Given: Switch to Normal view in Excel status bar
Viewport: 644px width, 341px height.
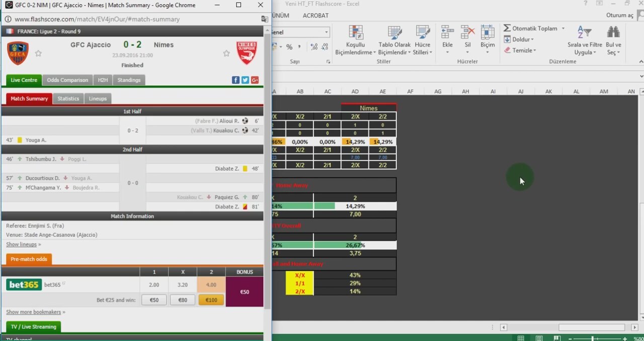Looking at the screenshot, I should tap(521, 338).
